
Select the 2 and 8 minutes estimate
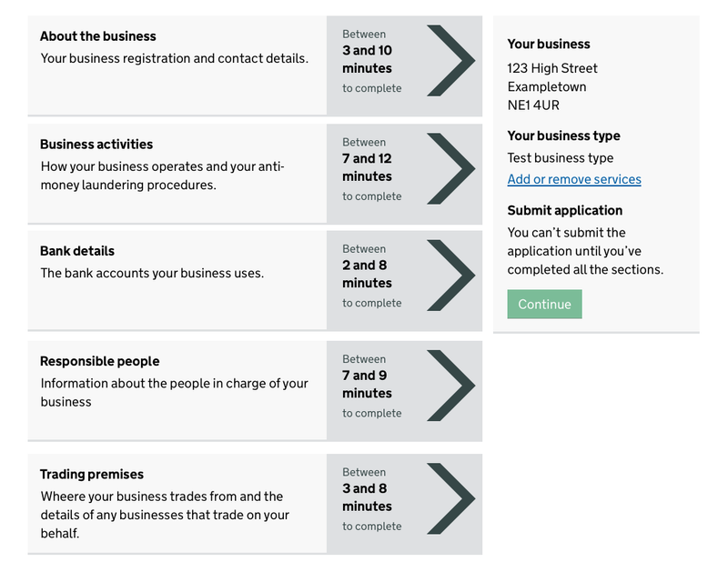[368, 274]
